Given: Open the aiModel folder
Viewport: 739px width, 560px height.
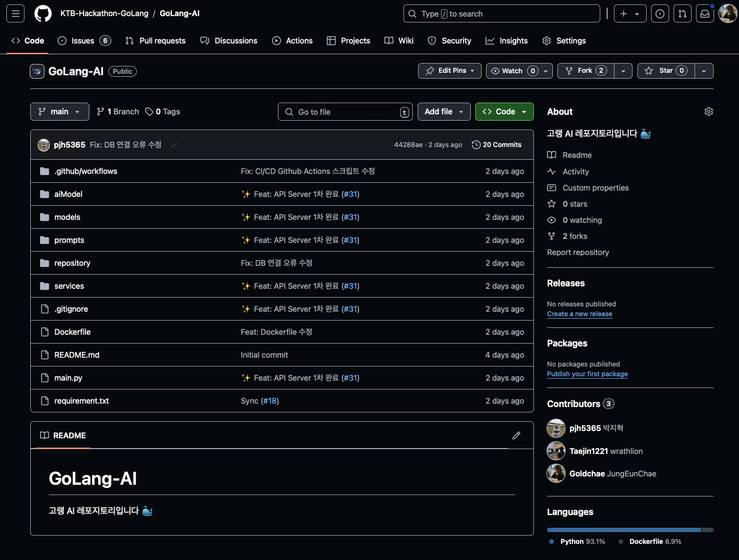Looking at the screenshot, I should point(68,194).
